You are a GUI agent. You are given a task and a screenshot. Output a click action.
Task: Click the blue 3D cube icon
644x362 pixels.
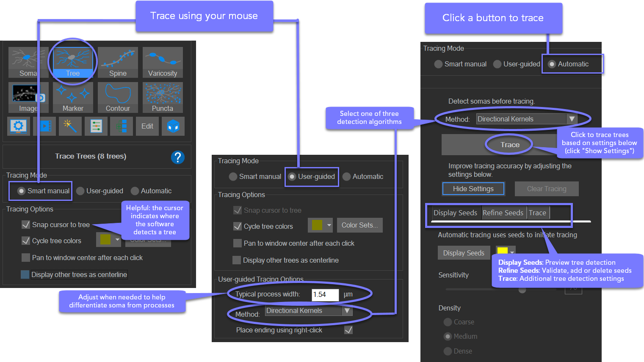coord(173,126)
